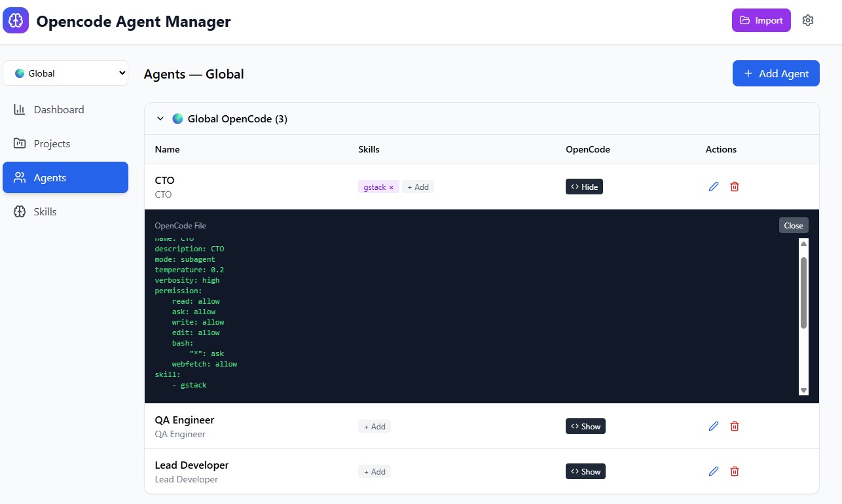Edit the QA Engineer agent
The width and height of the screenshot is (842, 504).
click(714, 426)
